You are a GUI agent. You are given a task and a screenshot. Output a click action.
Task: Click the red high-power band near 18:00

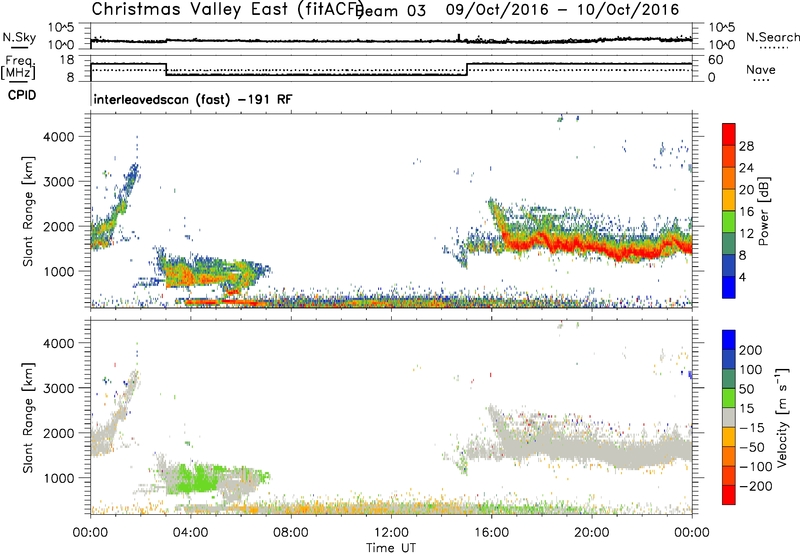point(542,240)
